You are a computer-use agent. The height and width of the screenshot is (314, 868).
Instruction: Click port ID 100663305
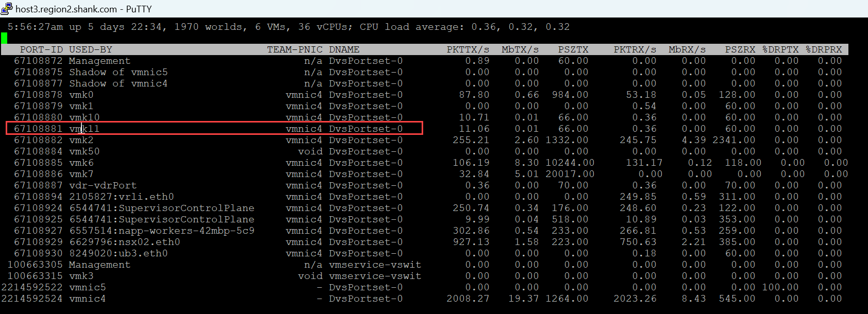click(35, 265)
